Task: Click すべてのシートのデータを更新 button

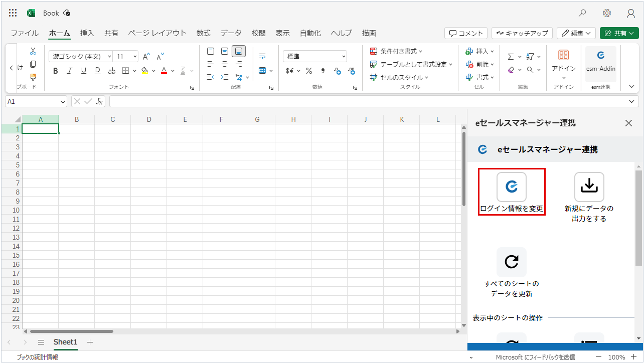Action: tap(512, 272)
